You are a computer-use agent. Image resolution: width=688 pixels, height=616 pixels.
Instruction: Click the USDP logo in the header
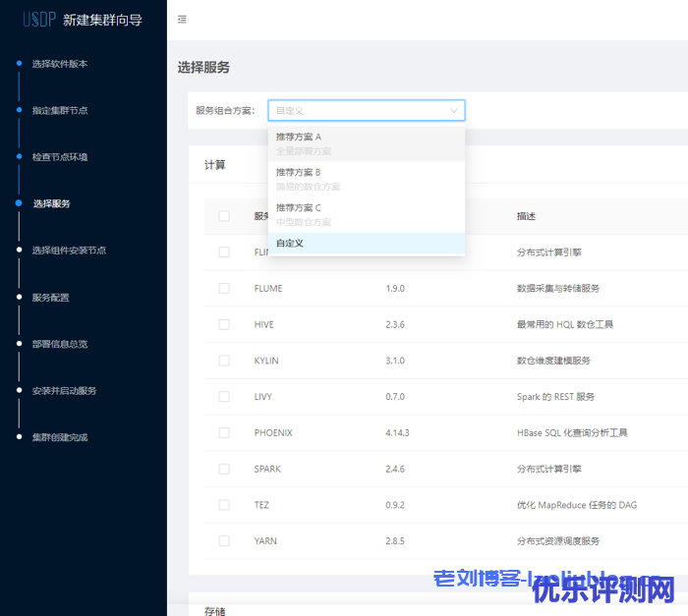tap(32, 19)
